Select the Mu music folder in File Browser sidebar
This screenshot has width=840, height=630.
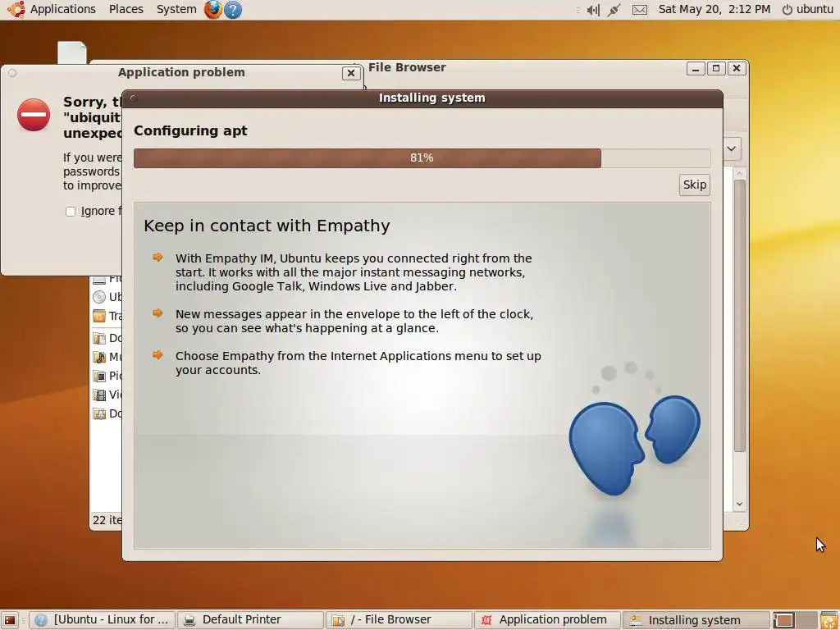pos(107,357)
